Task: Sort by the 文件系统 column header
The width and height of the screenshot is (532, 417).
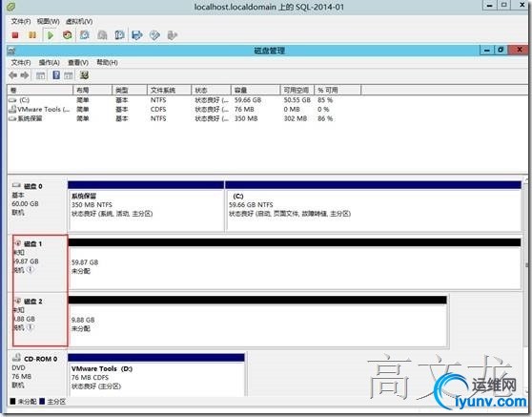Action: [169, 90]
